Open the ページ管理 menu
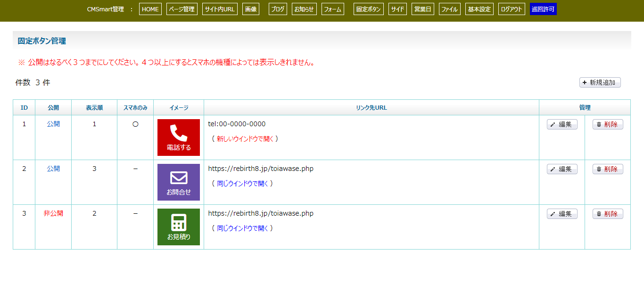Image resolution: width=644 pixels, height=291 pixels. point(182,9)
